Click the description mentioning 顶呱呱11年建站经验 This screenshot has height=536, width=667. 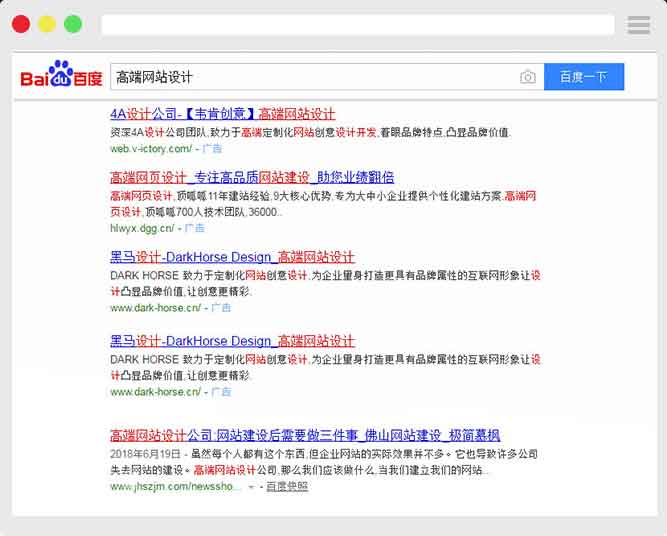tap(323, 204)
